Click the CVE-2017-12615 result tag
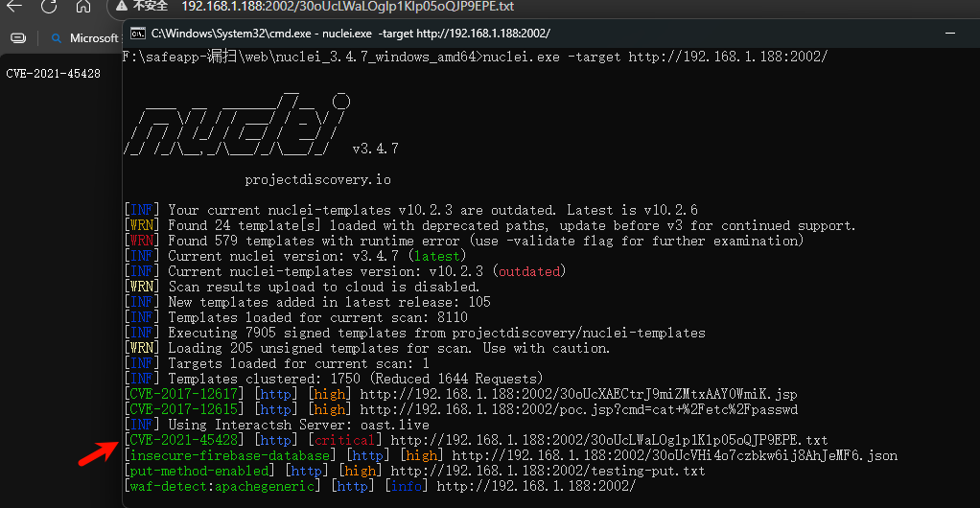 coord(184,409)
